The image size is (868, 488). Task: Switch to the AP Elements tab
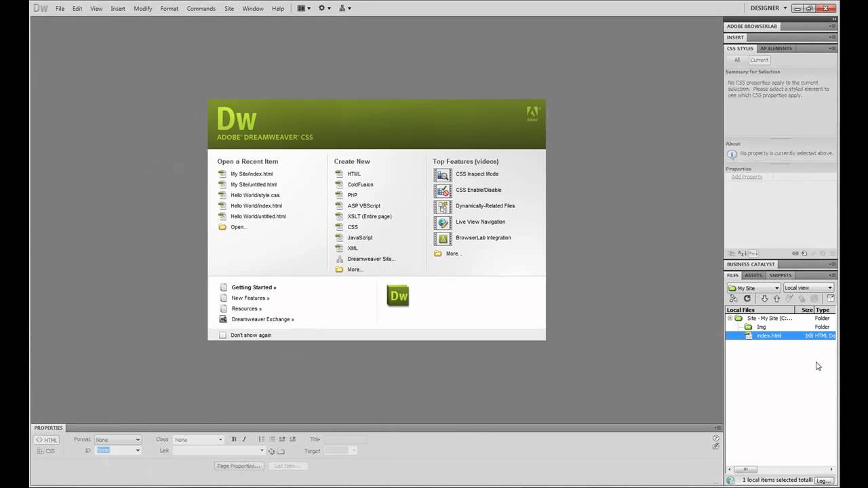click(x=776, y=48)
